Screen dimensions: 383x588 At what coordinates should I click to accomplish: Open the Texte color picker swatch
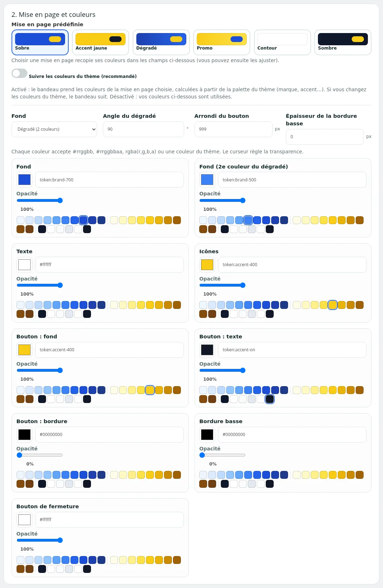click(x=24, y=265)
